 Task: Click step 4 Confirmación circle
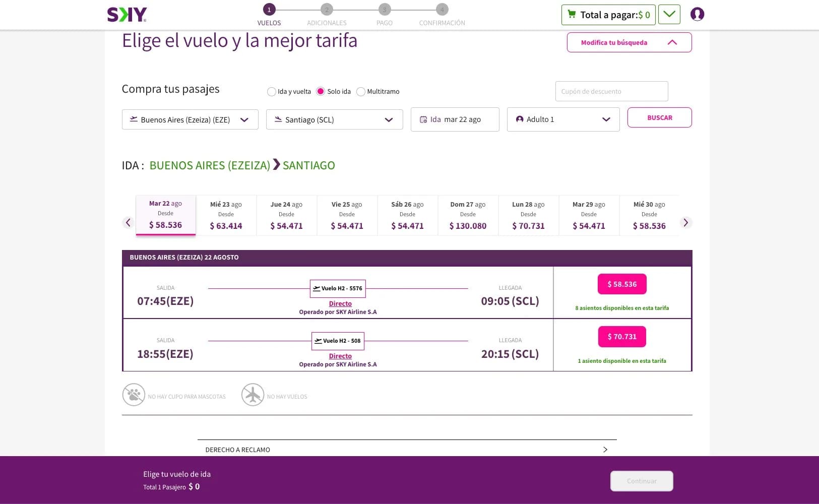tap(442, 9)
